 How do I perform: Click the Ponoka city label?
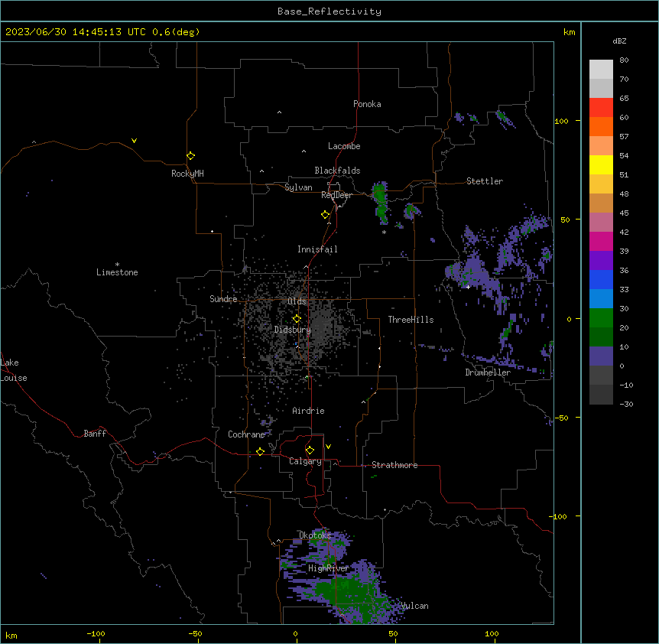point(367,104)
